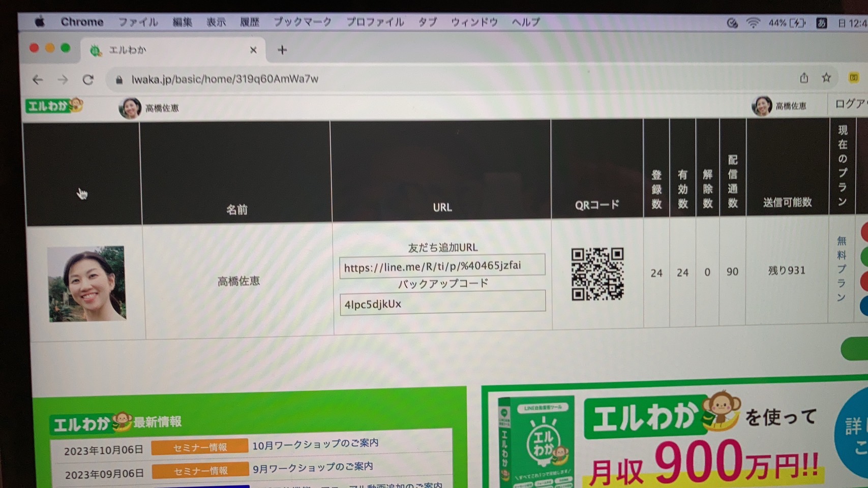Open the Chrome application menu
This screenshot has height=488, width=868.
(x=82, y=22)
